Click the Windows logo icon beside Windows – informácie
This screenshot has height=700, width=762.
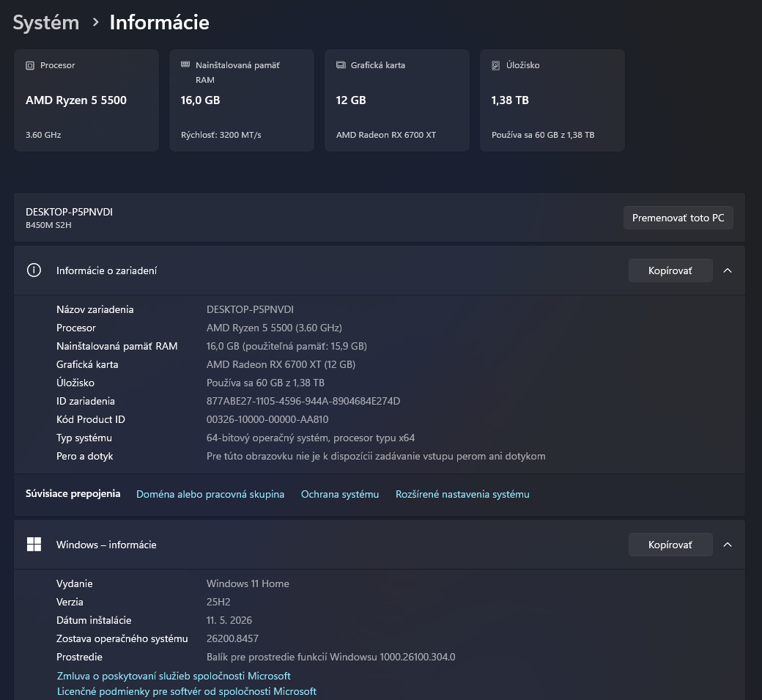click(34, 545)
